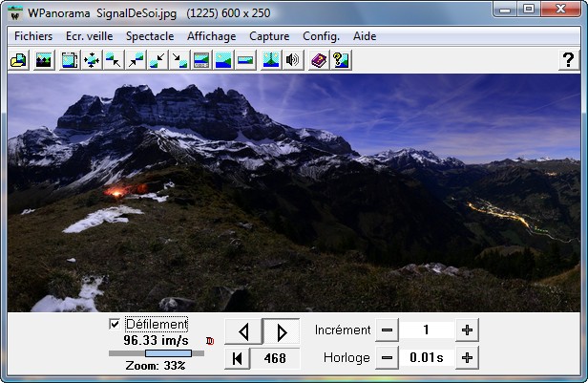Click the blue zoom slider handle
This screenshot has width=588, height=383.
[x=168, y=353]
